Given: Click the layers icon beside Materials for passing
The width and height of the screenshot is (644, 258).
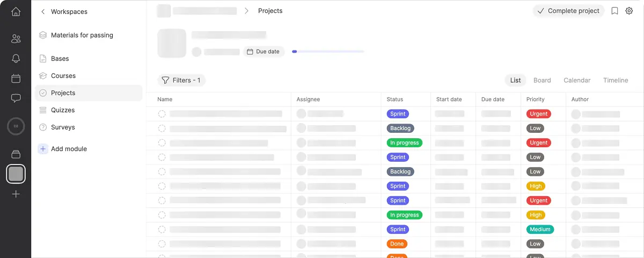Looking at the screenshot, I should pyautogui.click(x=43, y=35).
